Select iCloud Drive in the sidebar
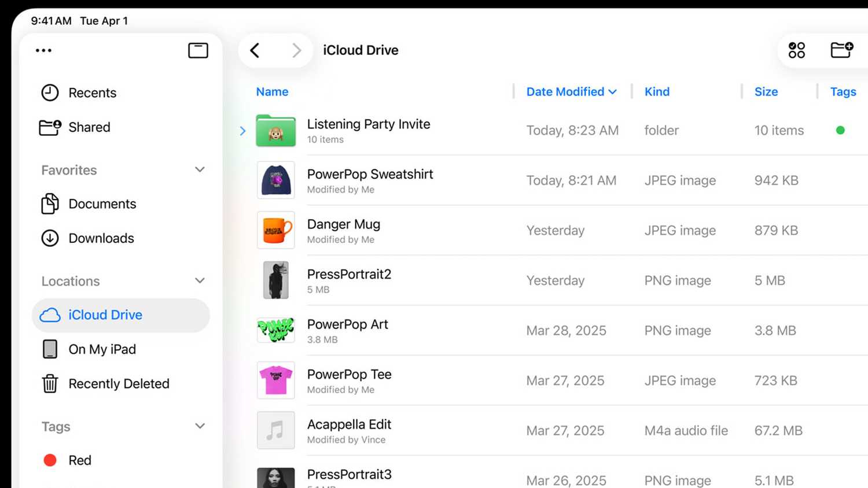The image size is (868, 488). click(x=105, y=315)
